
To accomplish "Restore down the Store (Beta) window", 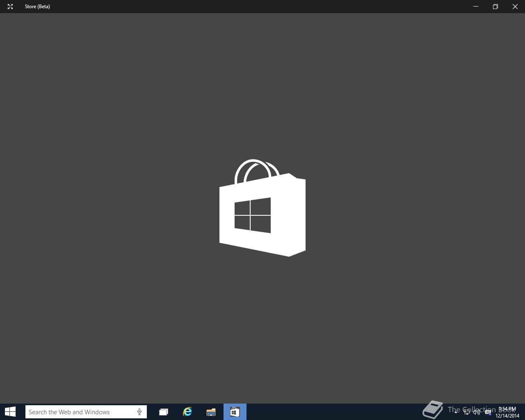I will click(495, 7).
